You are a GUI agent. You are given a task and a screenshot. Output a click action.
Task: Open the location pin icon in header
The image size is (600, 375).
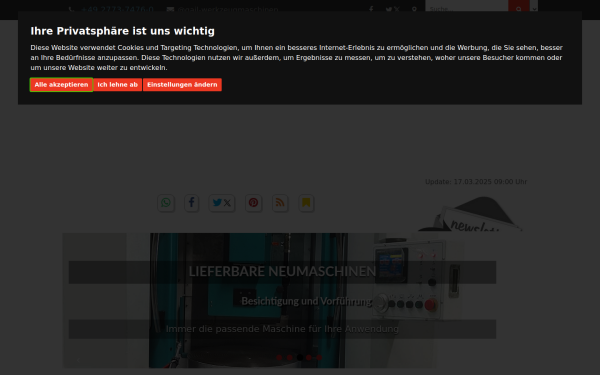414,9
